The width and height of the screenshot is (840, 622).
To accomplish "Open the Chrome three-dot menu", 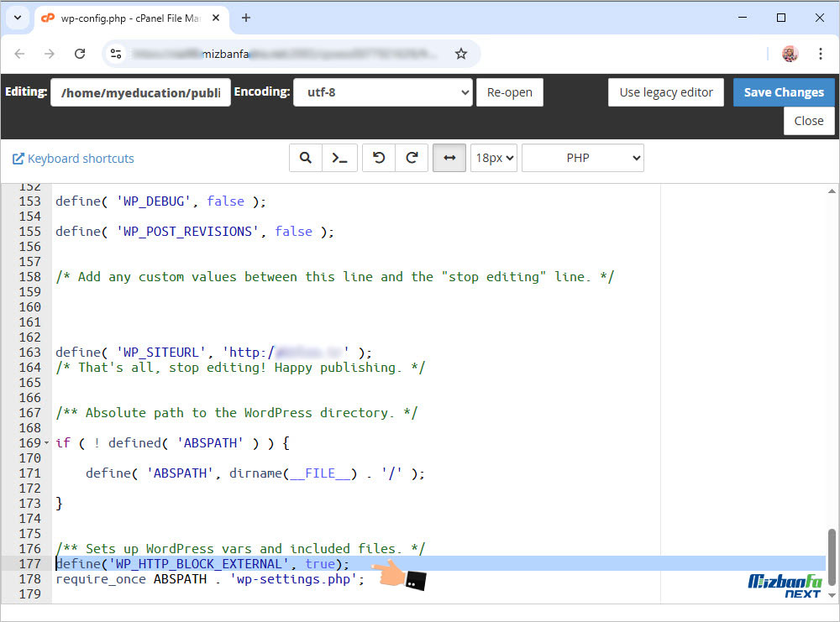I will coord(820,54).
